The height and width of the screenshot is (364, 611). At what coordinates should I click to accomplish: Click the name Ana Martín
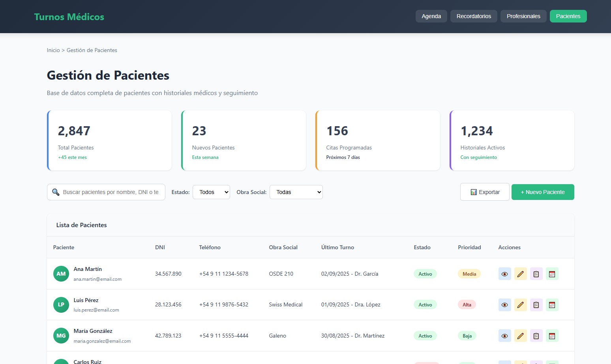point(88,269)
